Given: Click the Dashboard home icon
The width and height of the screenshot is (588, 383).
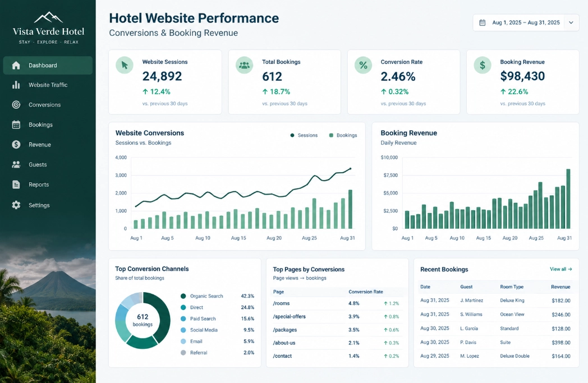Looking at the screenshot, I should (x=16, y=65).
